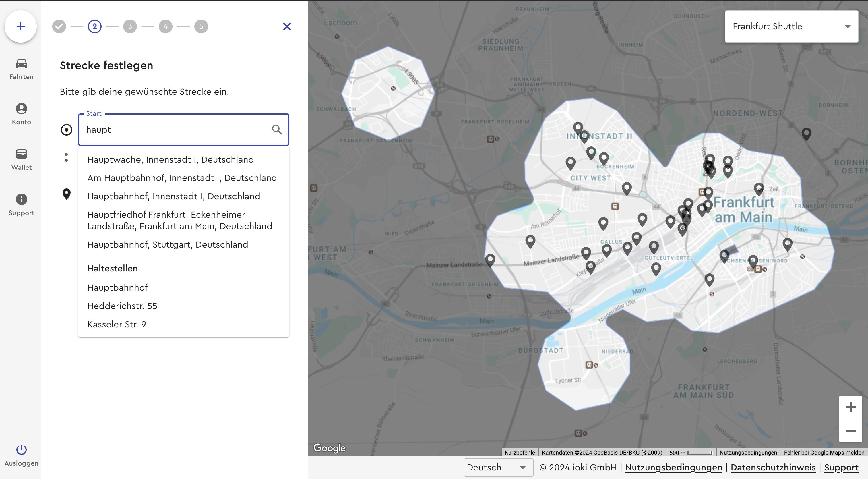Screen dimensions: 868x479
Task: Choose Hauptbahnhof, Stuttgart suggestion
Action: pos(184,244)
